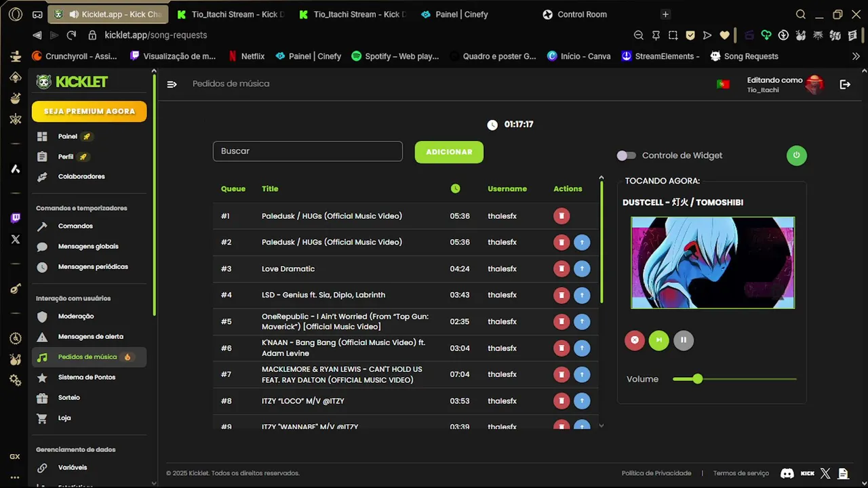Stop the currently playing song

click(x=635, y=340)
